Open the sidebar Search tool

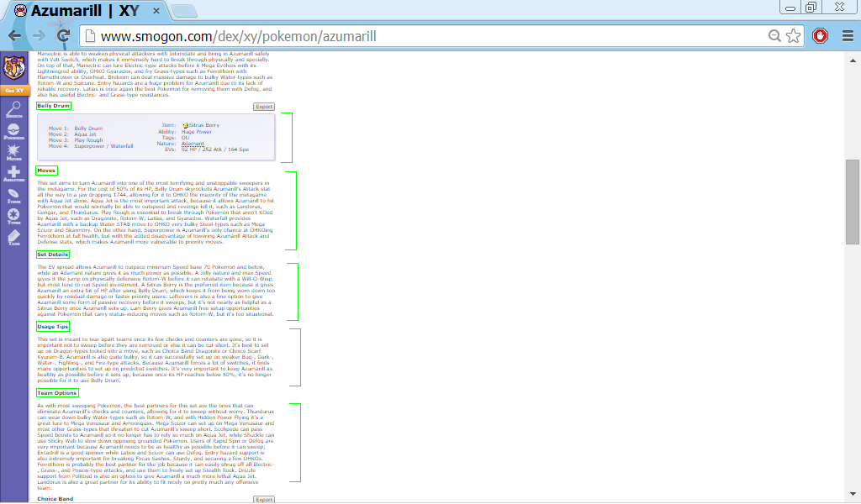(13, 110)
